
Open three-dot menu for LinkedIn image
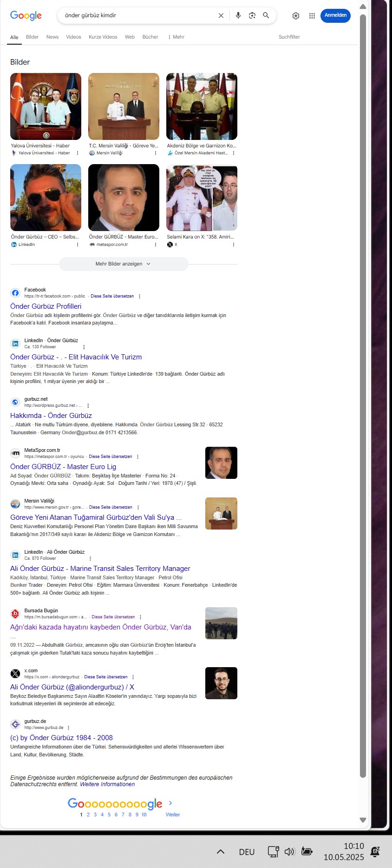[78, 245]
